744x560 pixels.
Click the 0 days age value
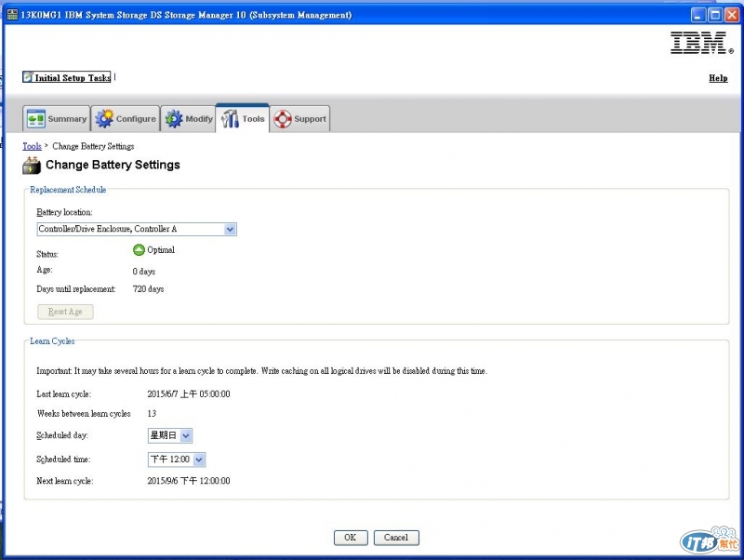(x=144, y=272)
